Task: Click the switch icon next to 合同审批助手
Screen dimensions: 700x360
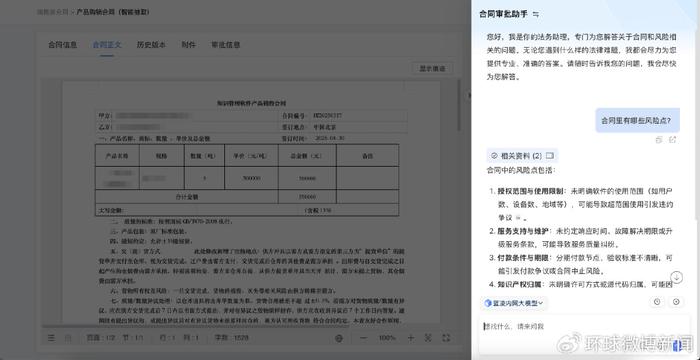Action: pos(536,15)
